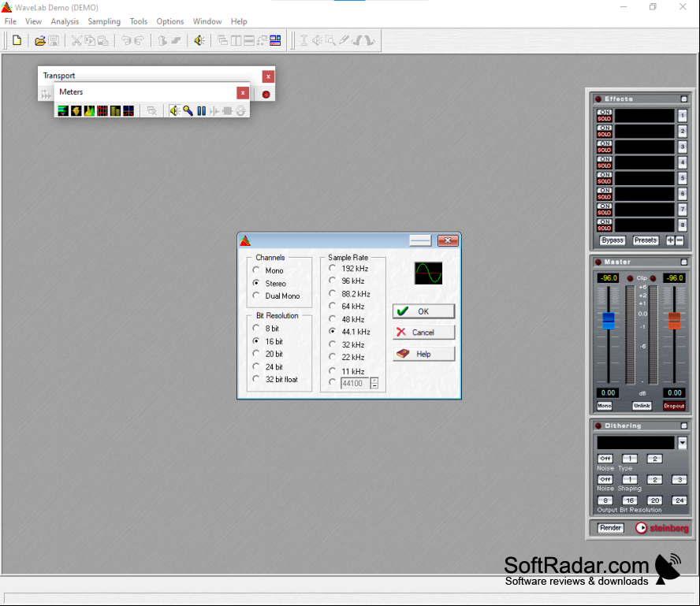Click the blue pause bars icon in Meters
Viewport: 700px width, 606px height.
[x=201, y=110]
